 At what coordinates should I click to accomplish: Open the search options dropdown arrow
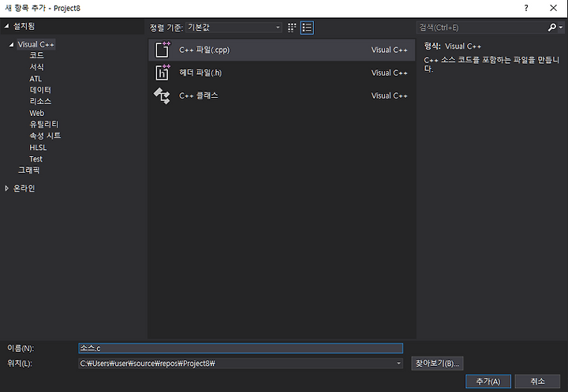[561, 27]
